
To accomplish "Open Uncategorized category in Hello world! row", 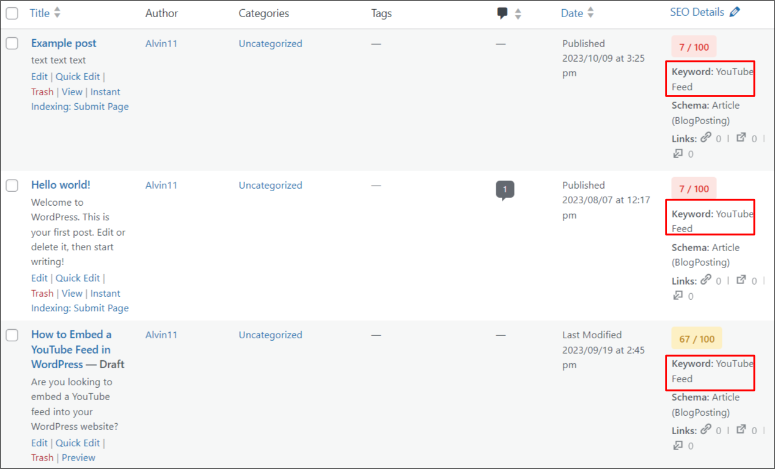I will tap(270, 185).
